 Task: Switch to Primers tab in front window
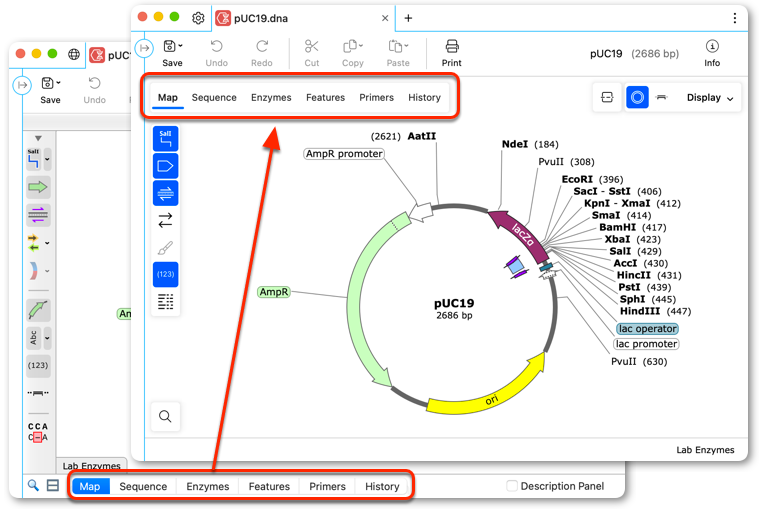point(377,97)
